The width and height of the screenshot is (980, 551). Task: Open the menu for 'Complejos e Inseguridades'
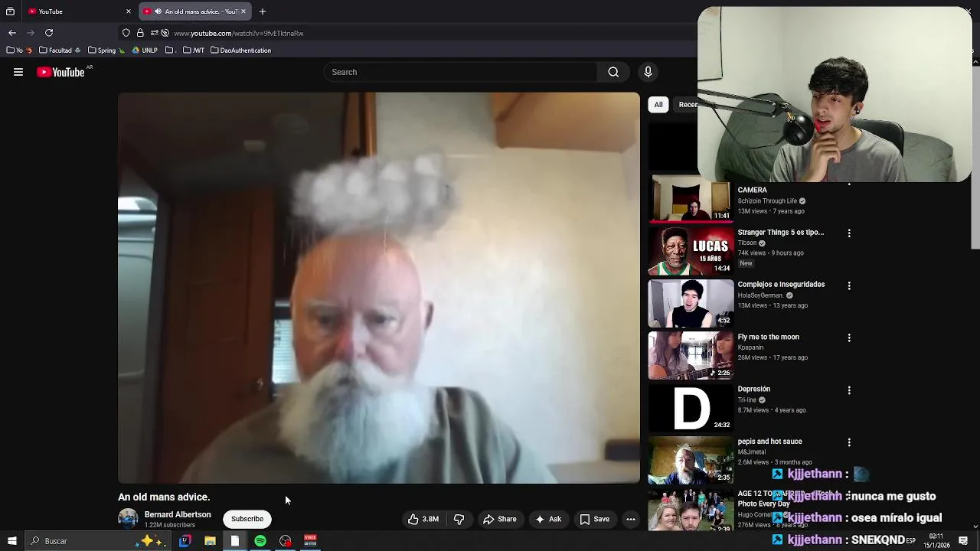(849, 285)
